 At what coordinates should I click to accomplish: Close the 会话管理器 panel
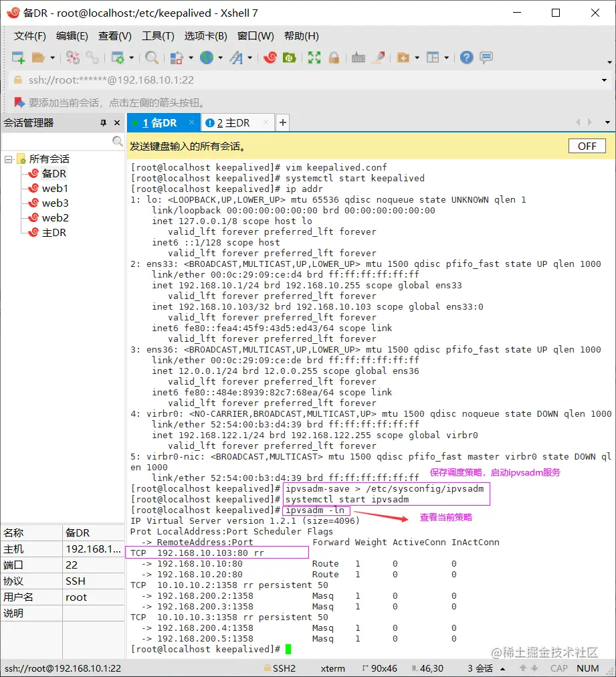tap(117, 123)
